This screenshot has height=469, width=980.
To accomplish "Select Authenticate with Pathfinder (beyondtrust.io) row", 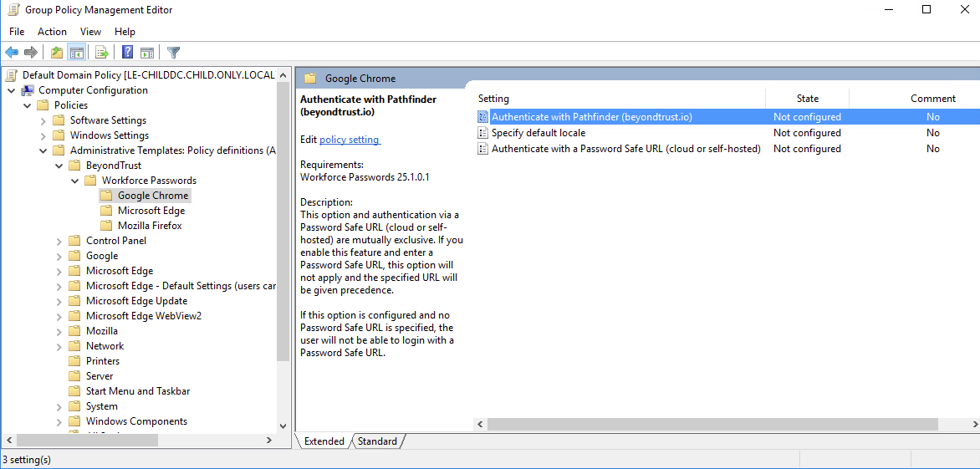I will pos(728,117).
